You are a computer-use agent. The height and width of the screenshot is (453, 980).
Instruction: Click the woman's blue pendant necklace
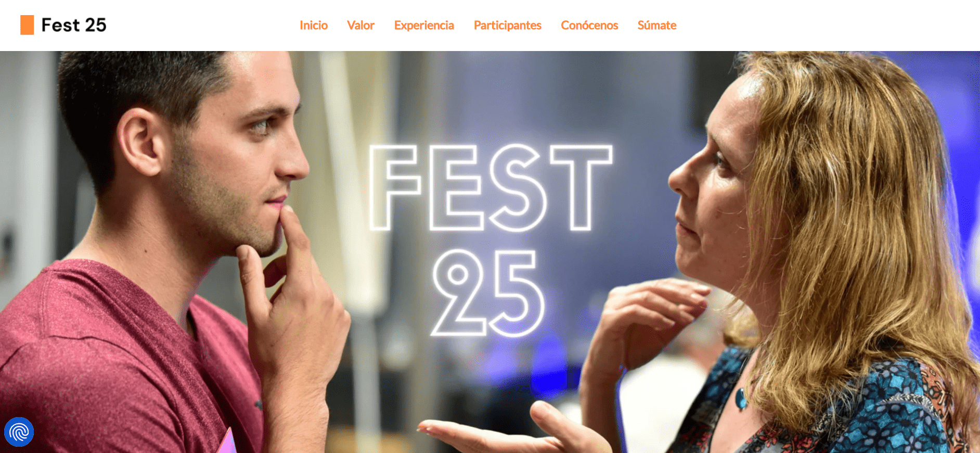(x=741, y=399)
